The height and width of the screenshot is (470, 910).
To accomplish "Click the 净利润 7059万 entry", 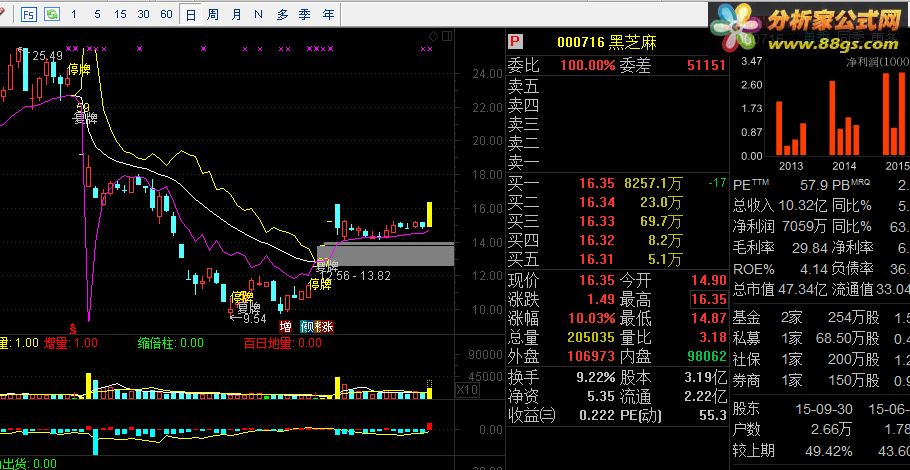I will (779, 226).
